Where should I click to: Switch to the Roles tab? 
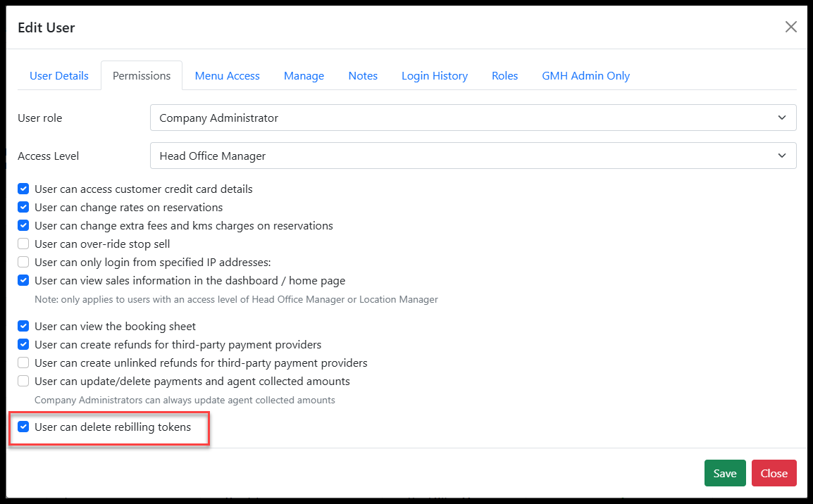coord(504,75)
